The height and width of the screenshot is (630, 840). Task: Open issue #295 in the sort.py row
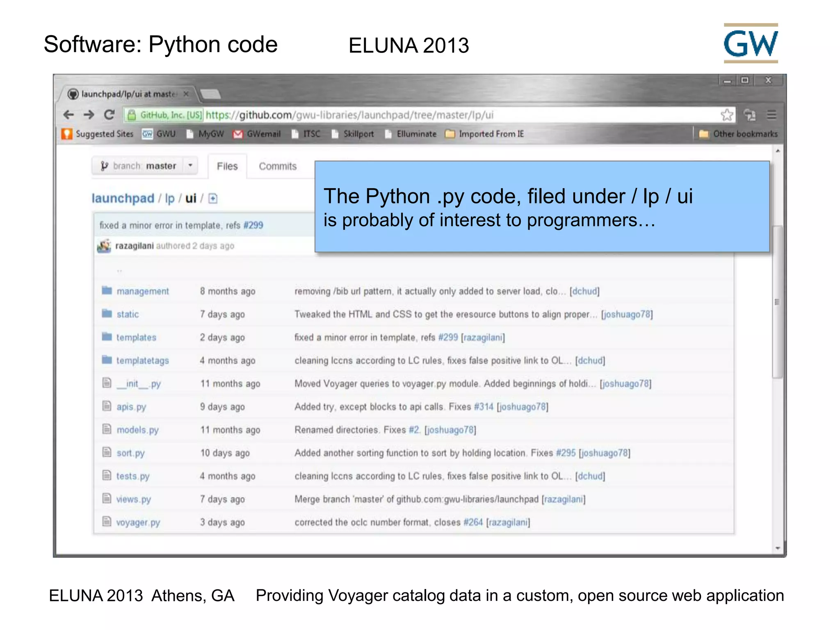(x=566, y=453)
